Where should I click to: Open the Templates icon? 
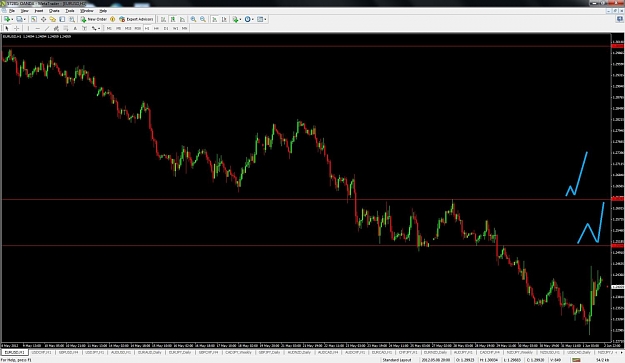pos(260,19)
